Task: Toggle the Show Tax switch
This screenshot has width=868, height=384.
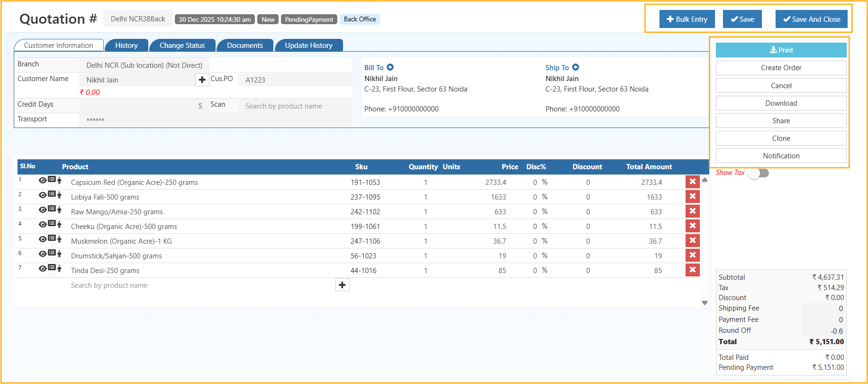Action: click(758, 173)
